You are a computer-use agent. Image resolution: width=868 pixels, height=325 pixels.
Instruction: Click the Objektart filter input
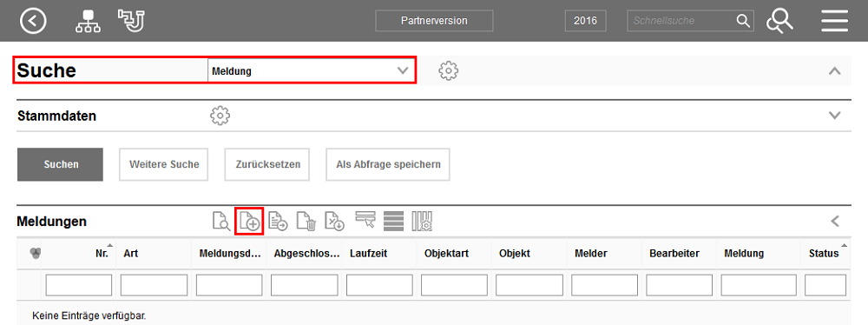tap(455, 285)
